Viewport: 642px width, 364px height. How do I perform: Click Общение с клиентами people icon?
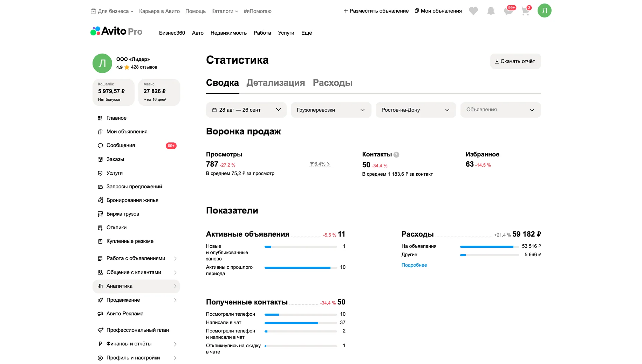tap(100, 273)
